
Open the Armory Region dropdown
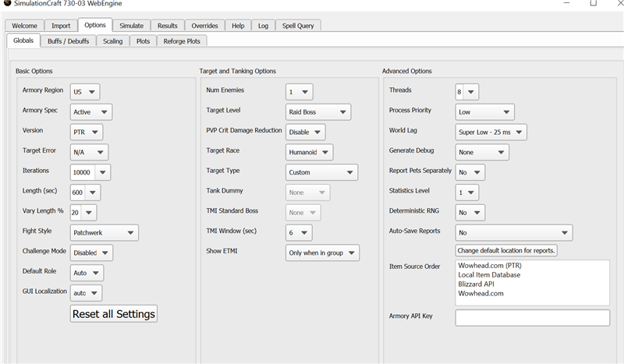click(84, 92)
